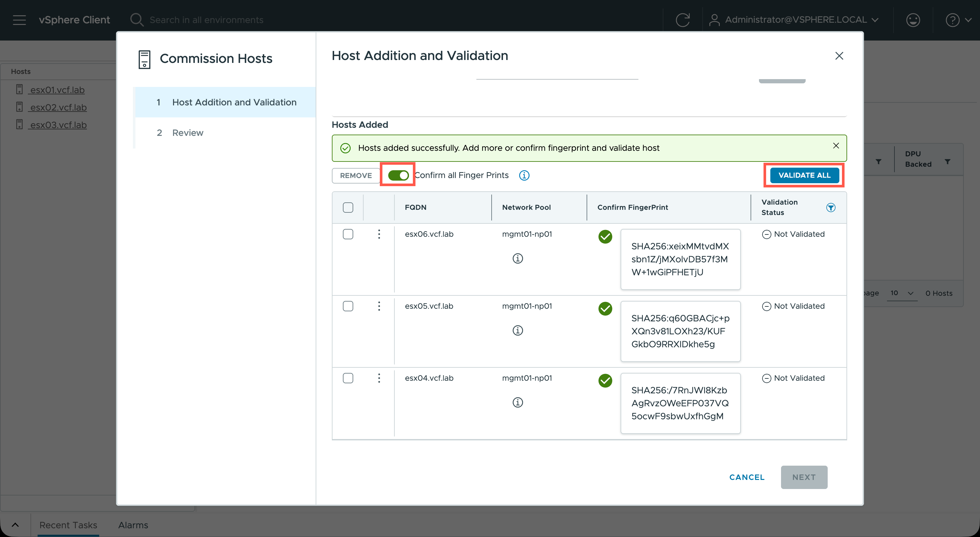980x537 pixels.
Task: Open Validation Status column filter
Action: (831, 208)
